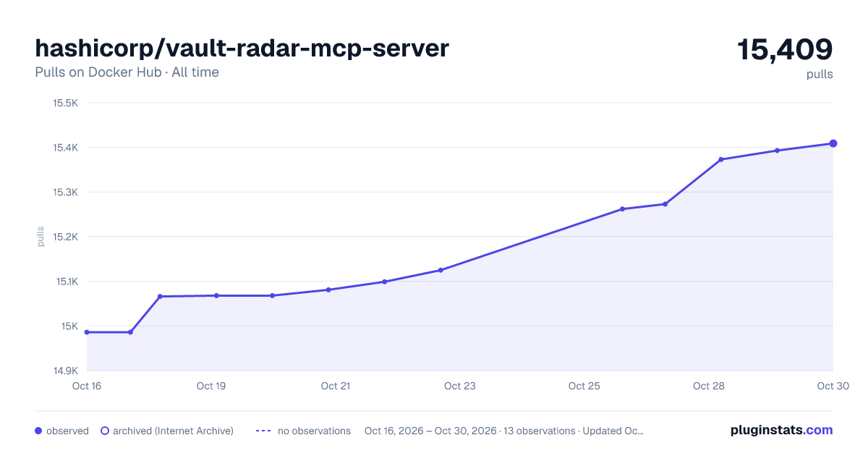This screenshot has height=456, width=868.
Task: Click the Oct 25 x-axis label
Action: [584, 386]
